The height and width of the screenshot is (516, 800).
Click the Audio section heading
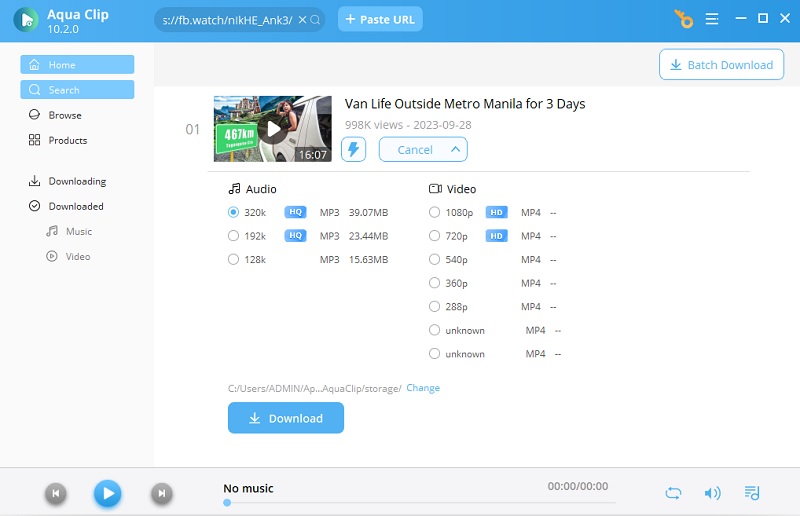(x=253, y=189)
